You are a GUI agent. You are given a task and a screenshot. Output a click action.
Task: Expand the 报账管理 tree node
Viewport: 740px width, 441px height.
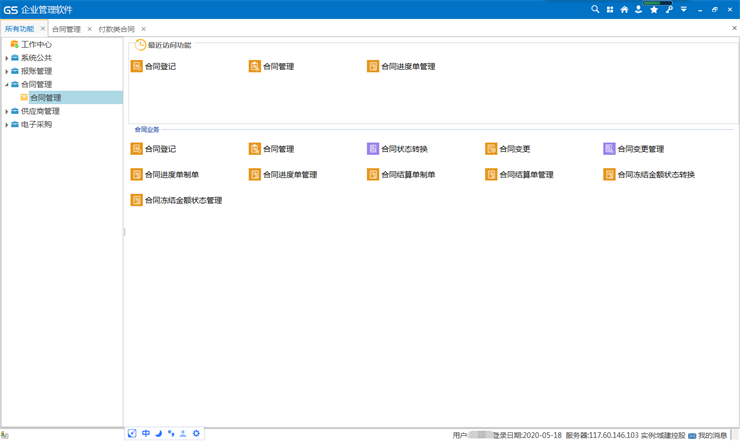click(6, 72)
